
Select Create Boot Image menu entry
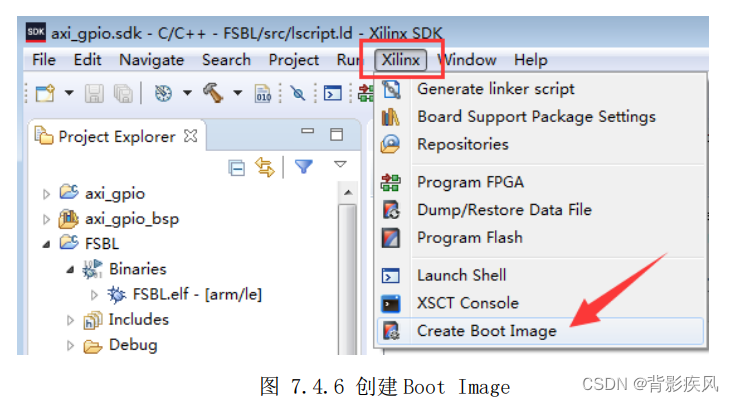tap(541, 331)
